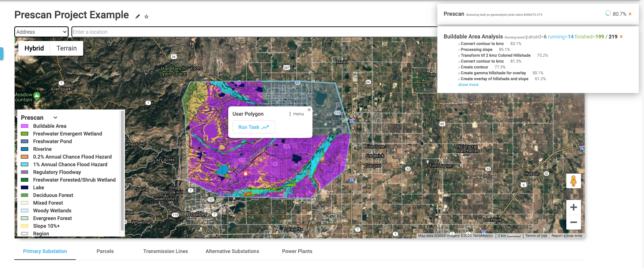The image size is (644, 268).
Task: Click the Meadow Mountain green map marker
Action: coord(37,96)
